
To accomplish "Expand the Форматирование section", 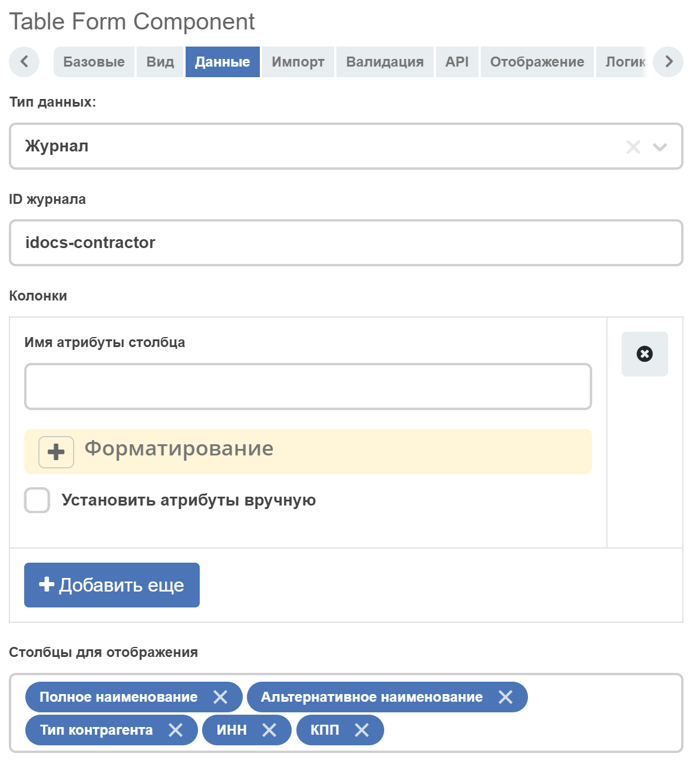I will 56,452.
